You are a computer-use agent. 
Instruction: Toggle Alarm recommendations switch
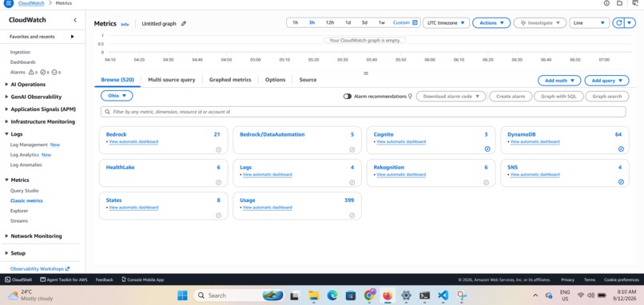click(348, 96)
